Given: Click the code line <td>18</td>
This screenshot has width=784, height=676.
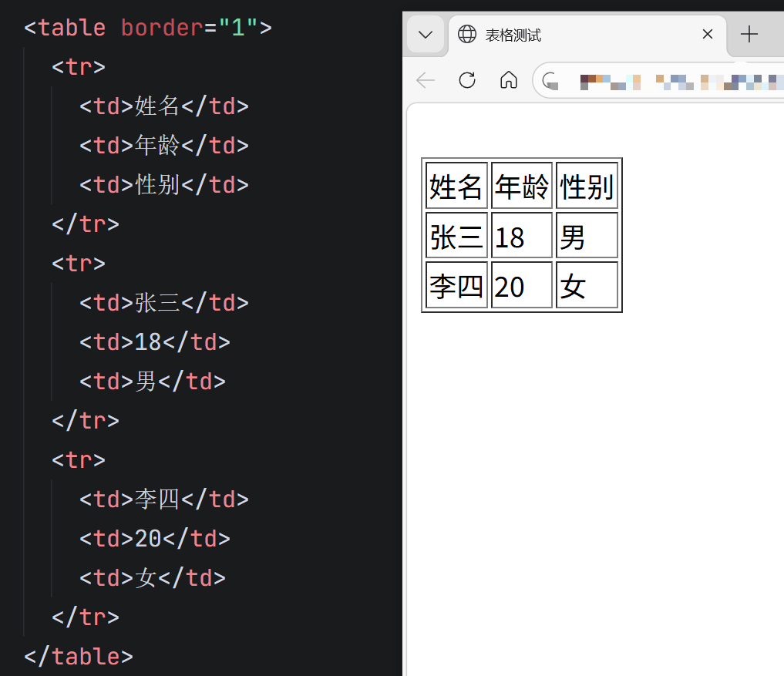Looking at the screenshot, I should pos(155,342).
